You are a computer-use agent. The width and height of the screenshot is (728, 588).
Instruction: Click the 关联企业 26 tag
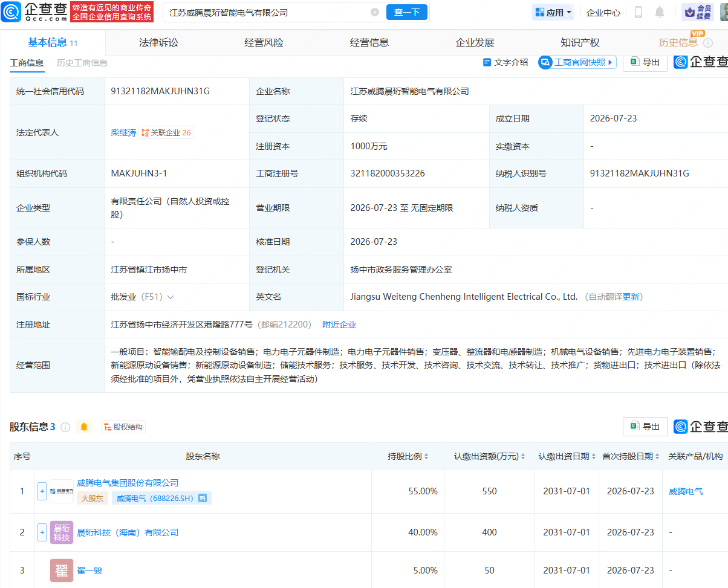click(166, 132)
